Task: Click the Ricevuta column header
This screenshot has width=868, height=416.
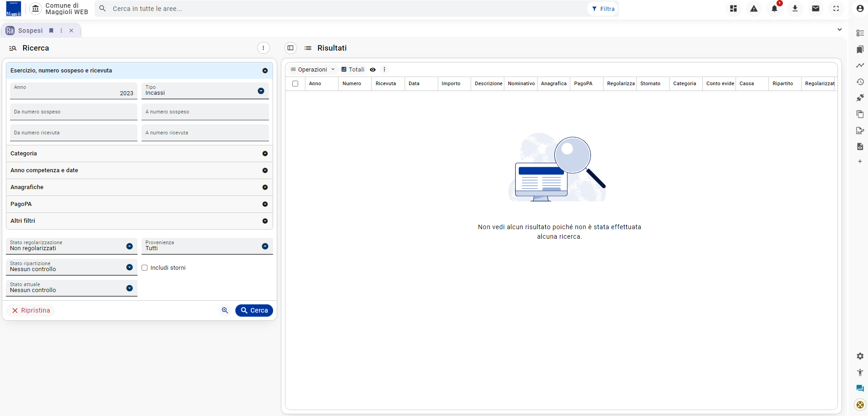Action: point(388,84)
